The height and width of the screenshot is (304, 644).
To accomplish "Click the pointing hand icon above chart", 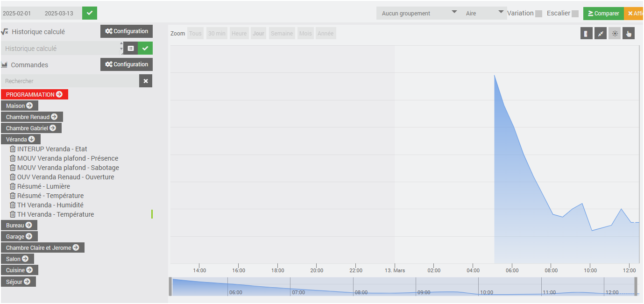I will point(629,34).
